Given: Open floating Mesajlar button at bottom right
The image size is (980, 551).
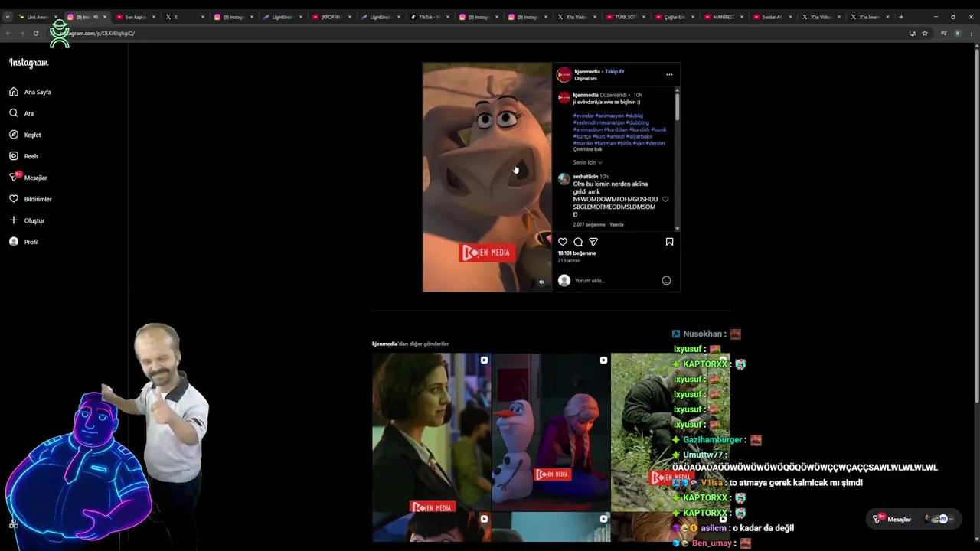Looking at the screenshot, I should click(x=915, y=519).
